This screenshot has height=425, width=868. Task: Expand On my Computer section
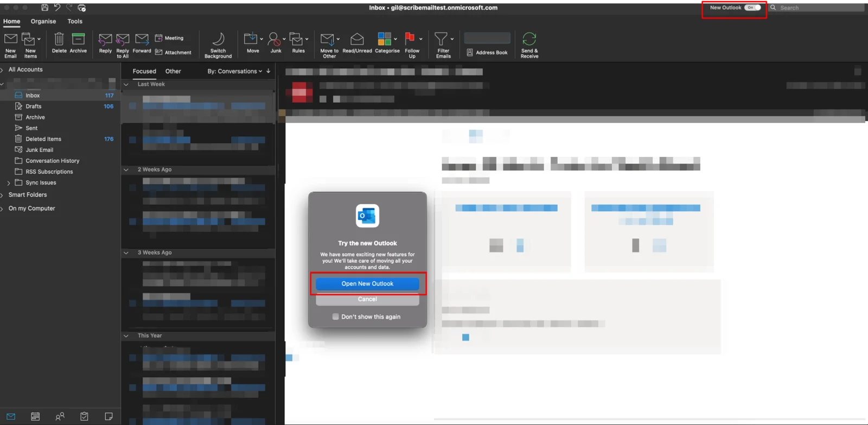[2, 208]
